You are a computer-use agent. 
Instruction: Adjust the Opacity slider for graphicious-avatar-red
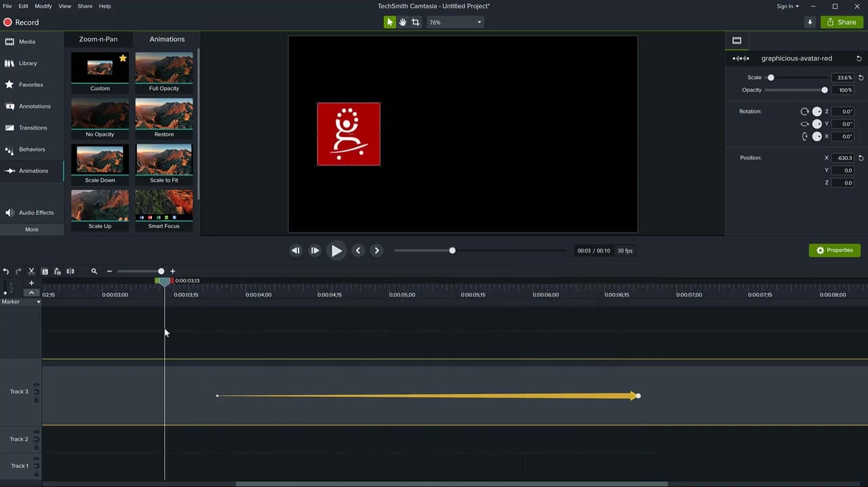[x=824, y=90]
